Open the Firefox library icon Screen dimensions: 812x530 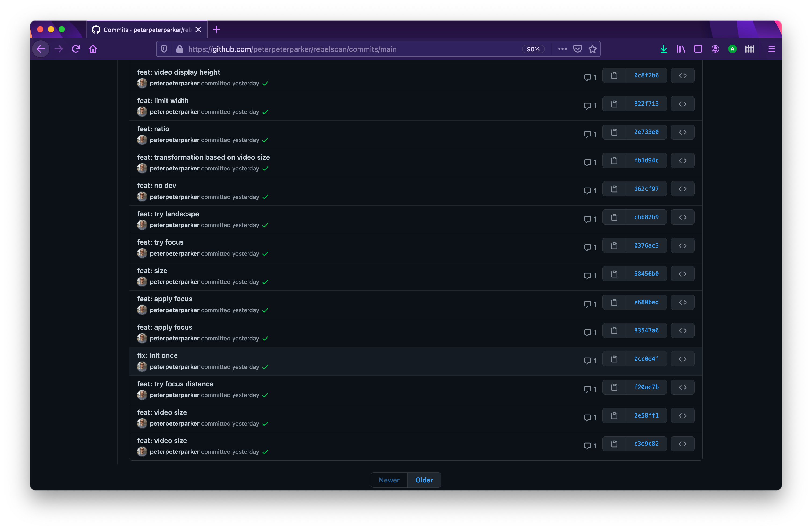(681, 49)
